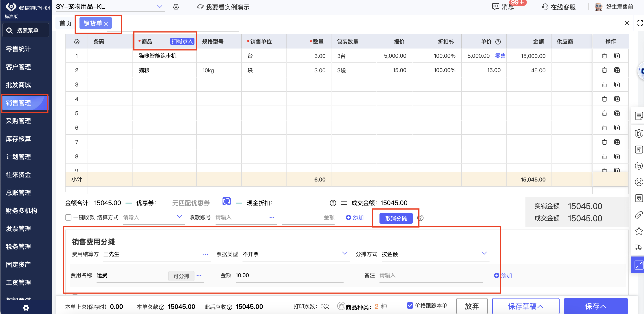This screenshot has height=314, width=644.
Task: Open 费用名称 运费 picker ellipsis
Action: pos(199,275)
